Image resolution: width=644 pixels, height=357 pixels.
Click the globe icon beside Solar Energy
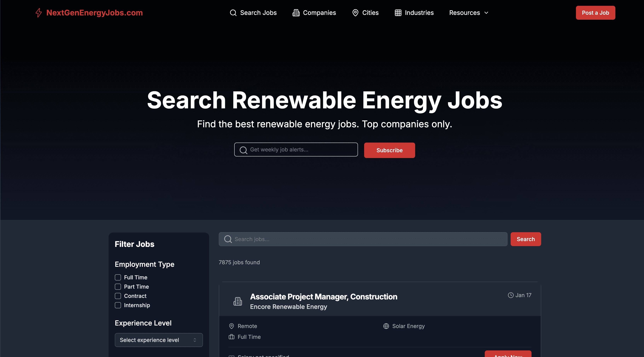coord(386,326)
